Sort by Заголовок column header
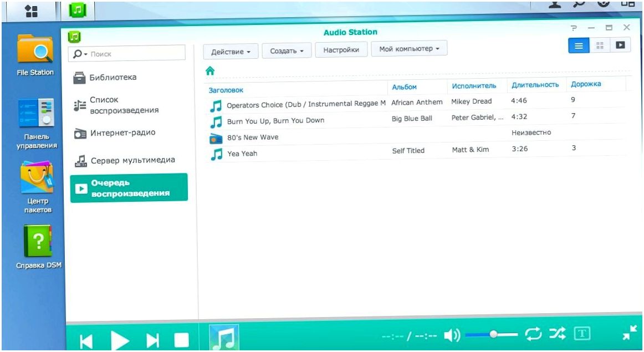 pos(226,90)
